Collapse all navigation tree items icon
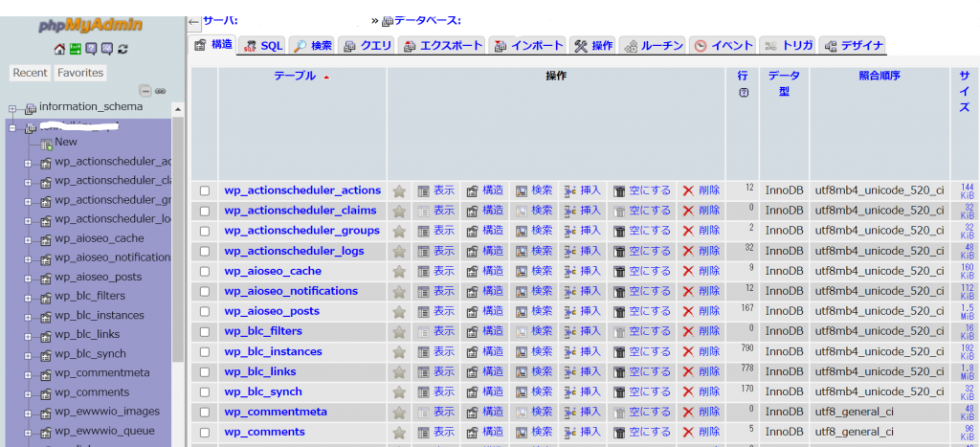Screen dimensions: 980x447 tap(145, 91)
